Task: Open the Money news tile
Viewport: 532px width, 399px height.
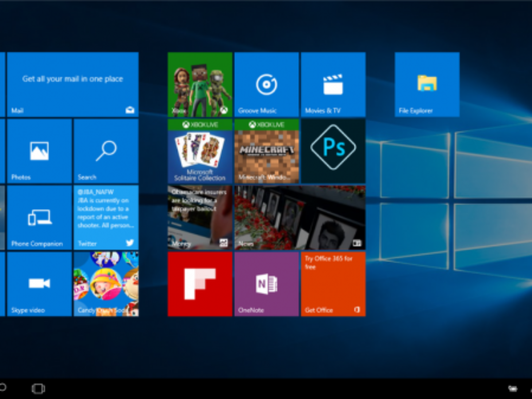Action: (200, 218)
